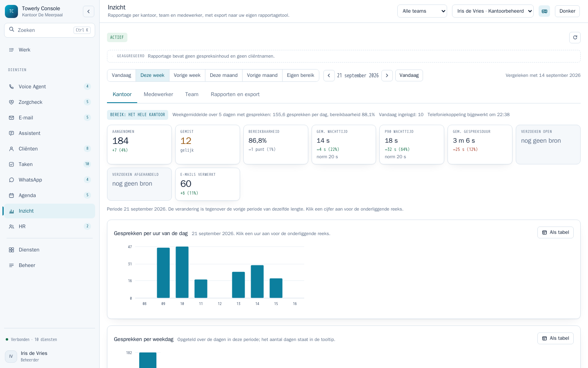Image resolution: width=588 pixels, height=368 pixels.
Task: Click the 'Bereik: het hele kantoor' badge
Action: coord(138,115)
